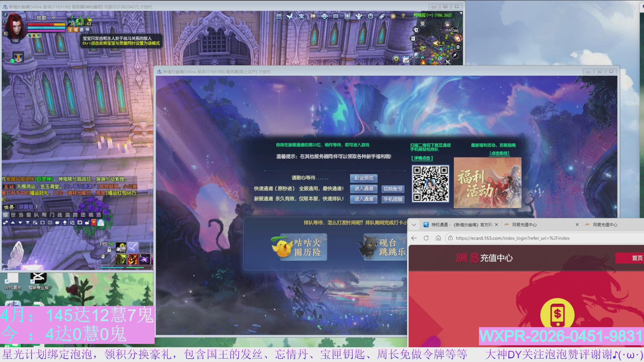This screenshot has width=644, height=362.
Task: Toggle the skill bar padlock icon
Action: coord(109,250)
